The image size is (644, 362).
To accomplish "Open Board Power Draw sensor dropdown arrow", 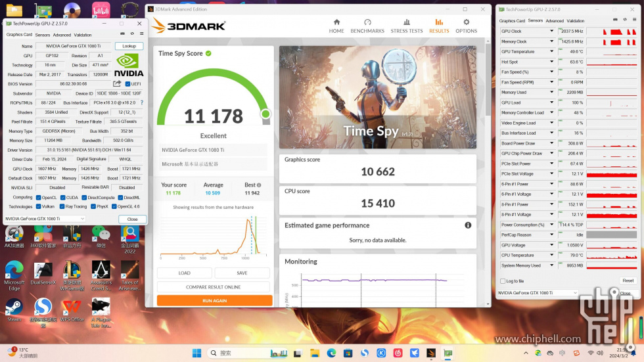I will (x=551, y=143).
